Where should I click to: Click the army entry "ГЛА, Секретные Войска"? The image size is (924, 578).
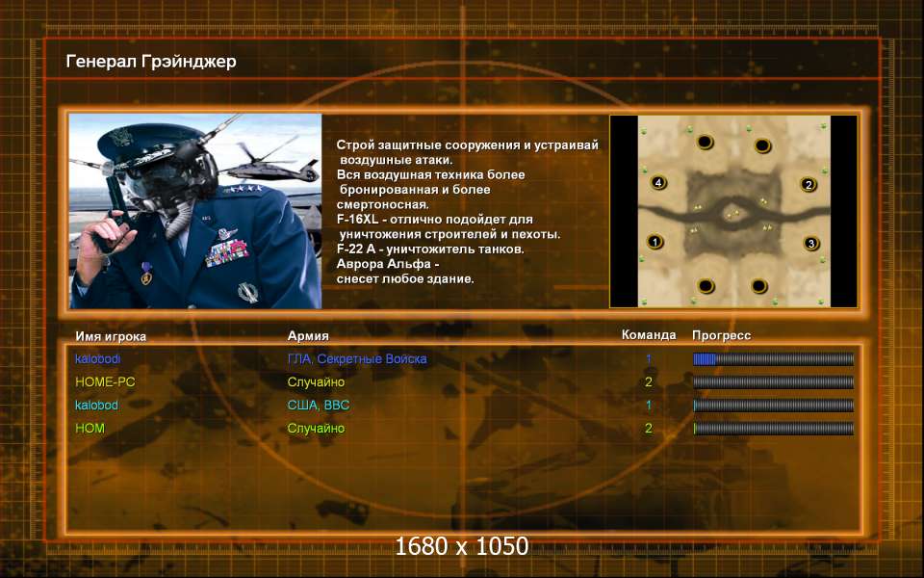coord(357,359)
